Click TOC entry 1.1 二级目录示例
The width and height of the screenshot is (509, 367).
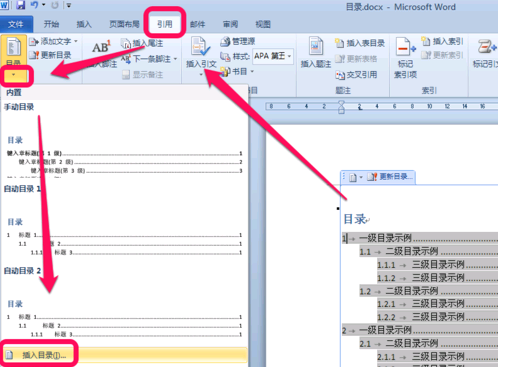click(428, 251)
